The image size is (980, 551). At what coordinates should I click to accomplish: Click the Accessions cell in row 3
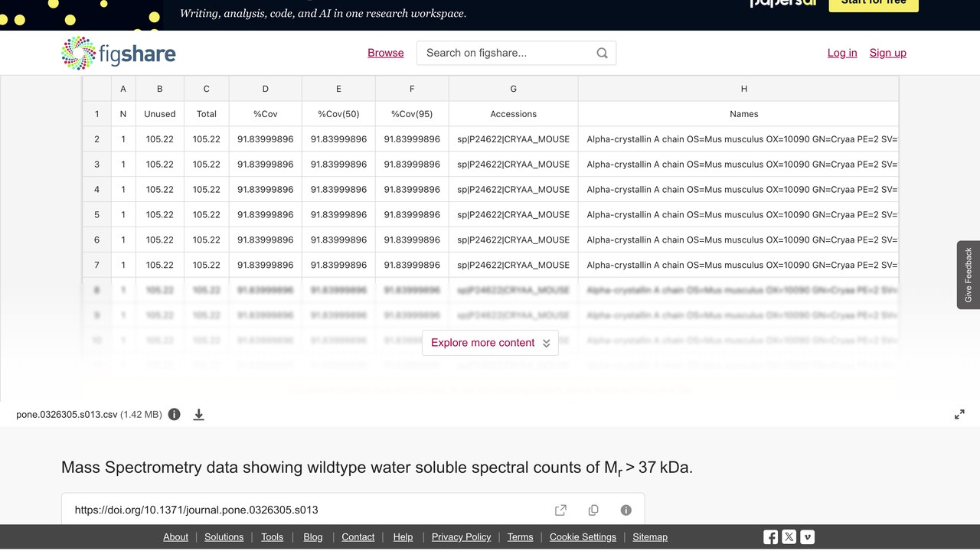pyautogui.click(x=514, y=165)
